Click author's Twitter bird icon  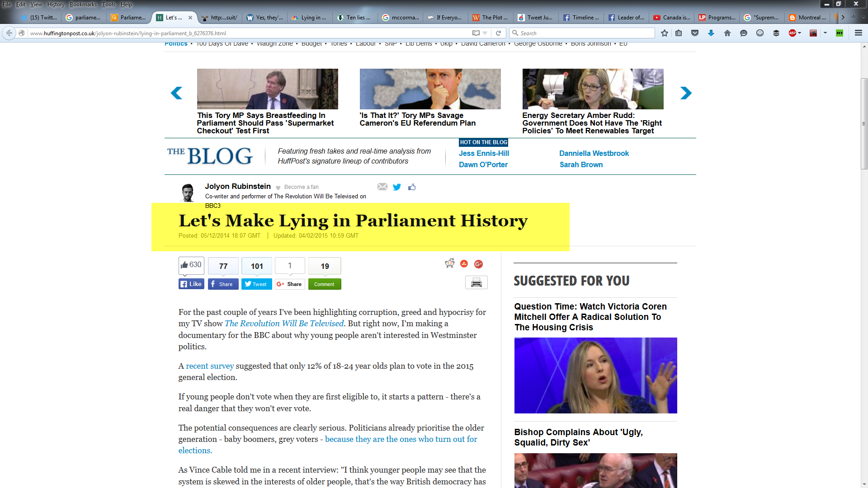point(397,187)
